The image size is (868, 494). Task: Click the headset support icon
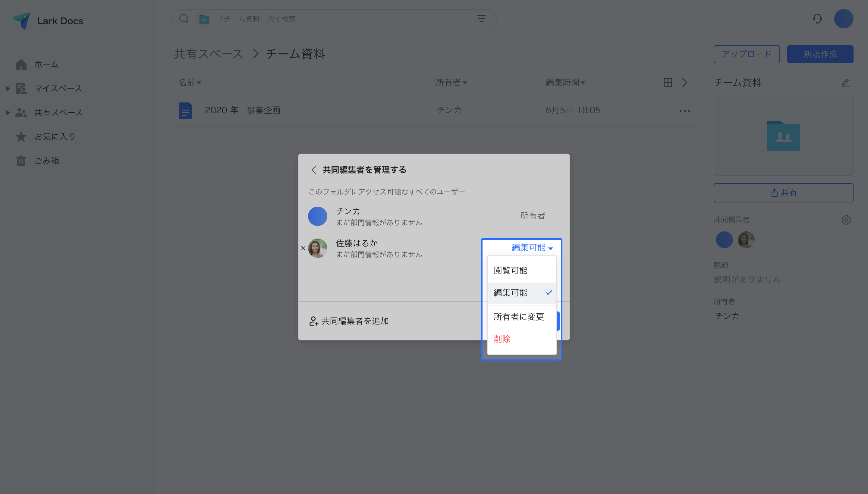(x=817, y=19)
